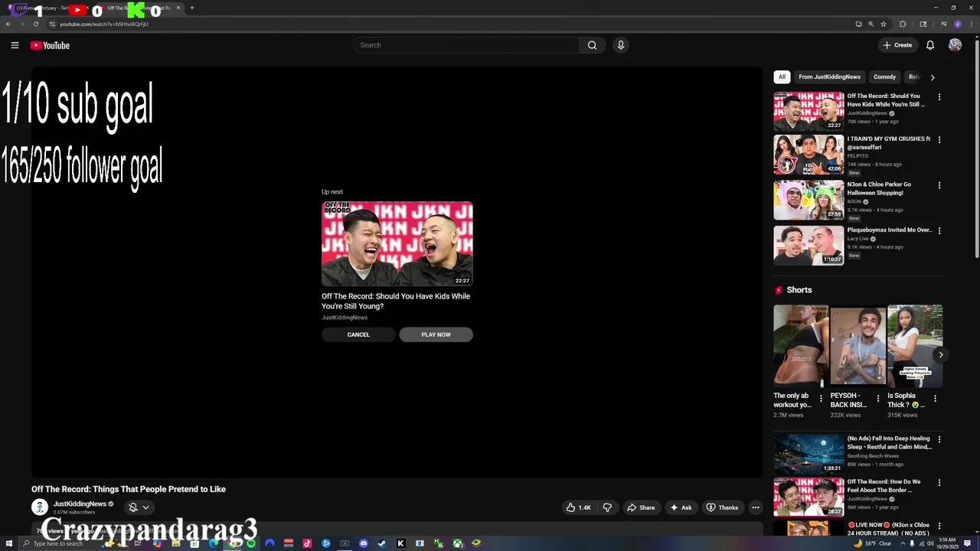Open 'Fall Into Deep Healing Sleep' thumbnail
980x551 pixels.
tap(808, 454)
